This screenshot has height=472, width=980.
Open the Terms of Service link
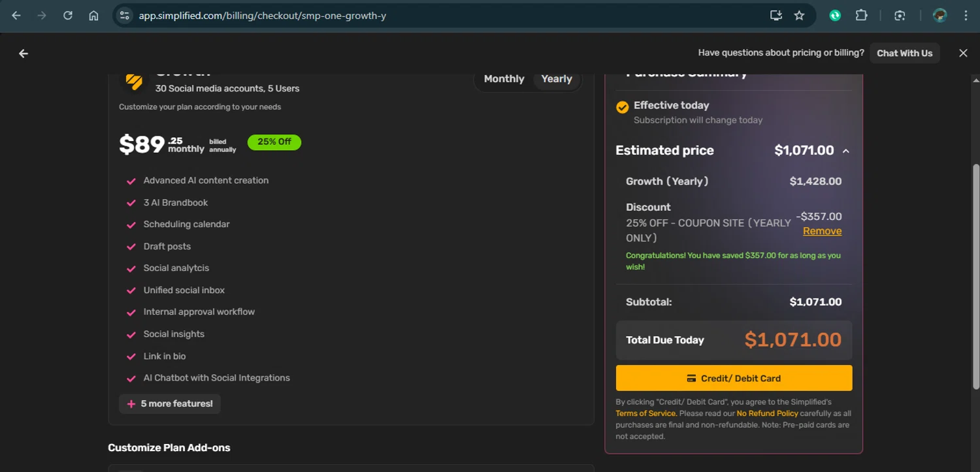click(x=645, y=413)
